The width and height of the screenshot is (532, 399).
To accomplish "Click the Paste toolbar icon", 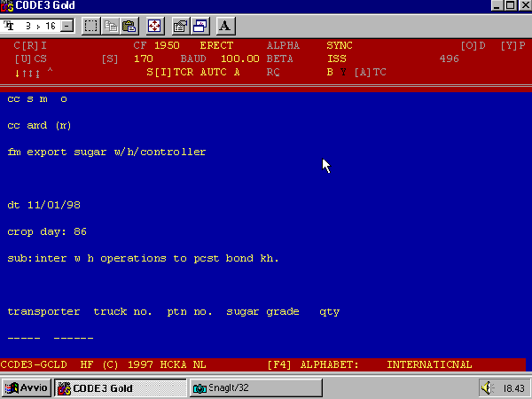I will (129, 26).
